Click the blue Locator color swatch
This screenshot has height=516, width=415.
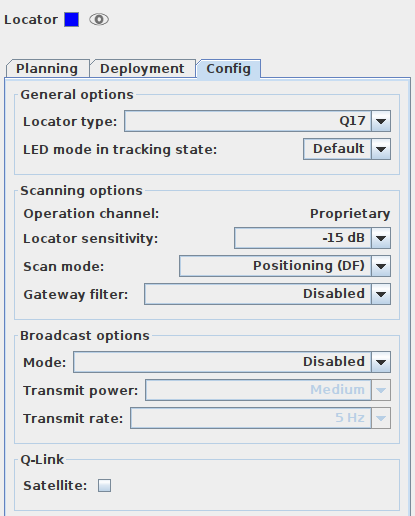(72, 20)
